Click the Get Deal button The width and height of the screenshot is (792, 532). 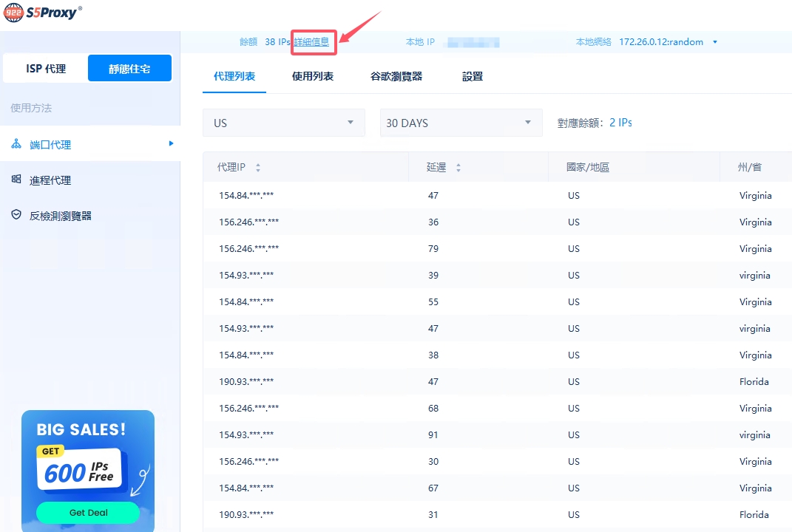point(88,512)
